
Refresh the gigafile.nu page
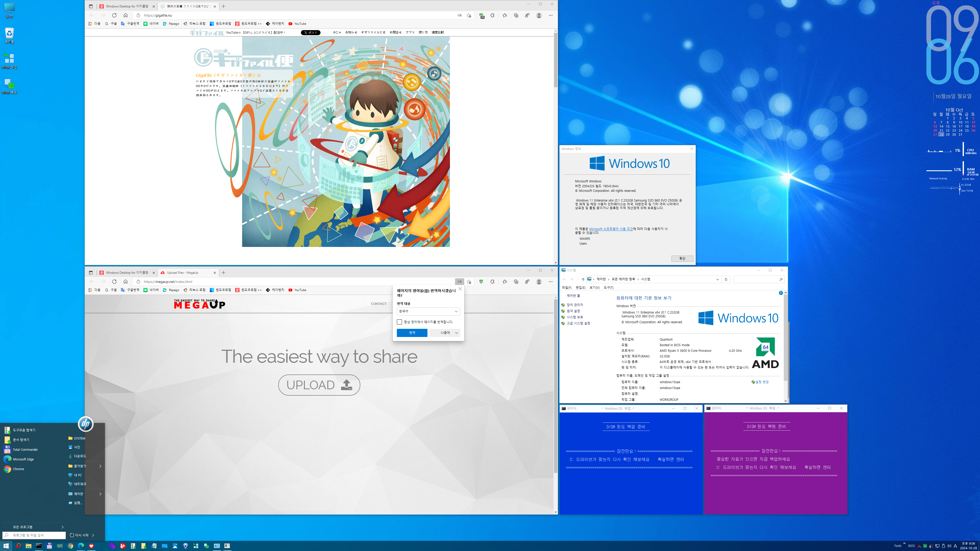[x=114, y=15]
